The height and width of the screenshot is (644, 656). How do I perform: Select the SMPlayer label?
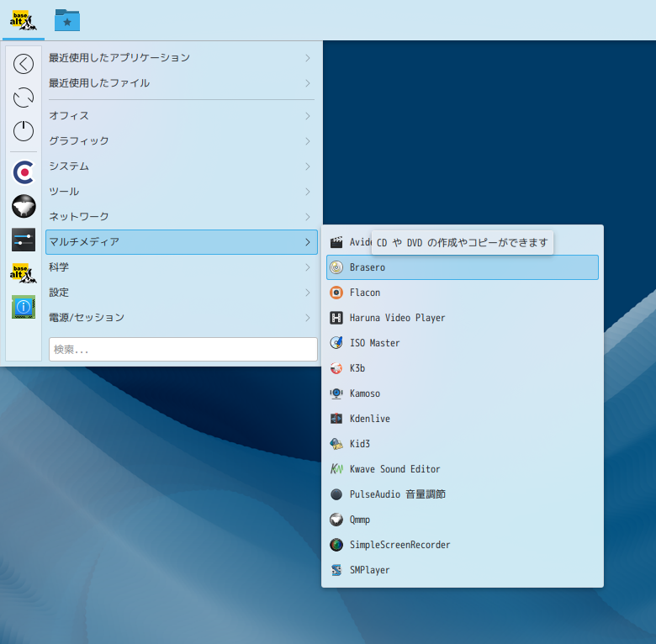[369, 570]
